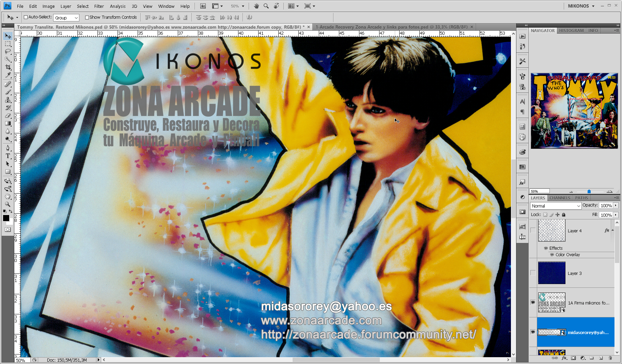Select the Layer 3 thumbnail
622x364 pixels.
(551, 272)
